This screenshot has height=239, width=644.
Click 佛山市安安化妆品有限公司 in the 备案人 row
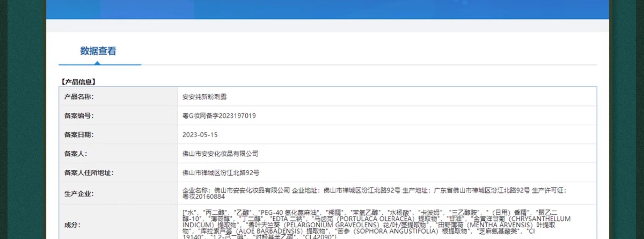tap(220, 154)
